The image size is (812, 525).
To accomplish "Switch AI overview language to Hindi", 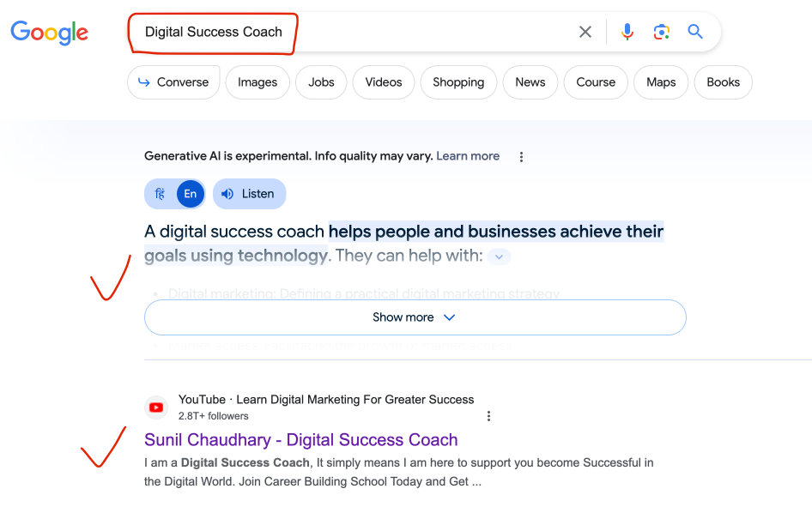I will coord(161,193).
